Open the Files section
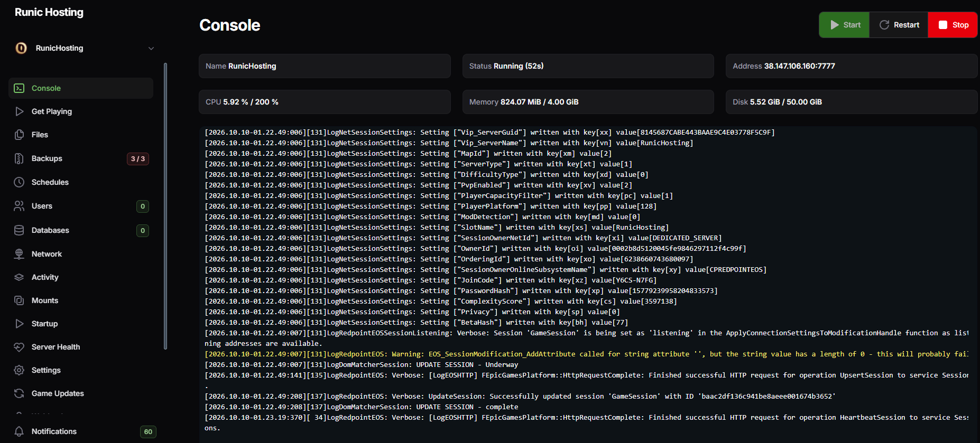980x443 pixels. point(81,135)
